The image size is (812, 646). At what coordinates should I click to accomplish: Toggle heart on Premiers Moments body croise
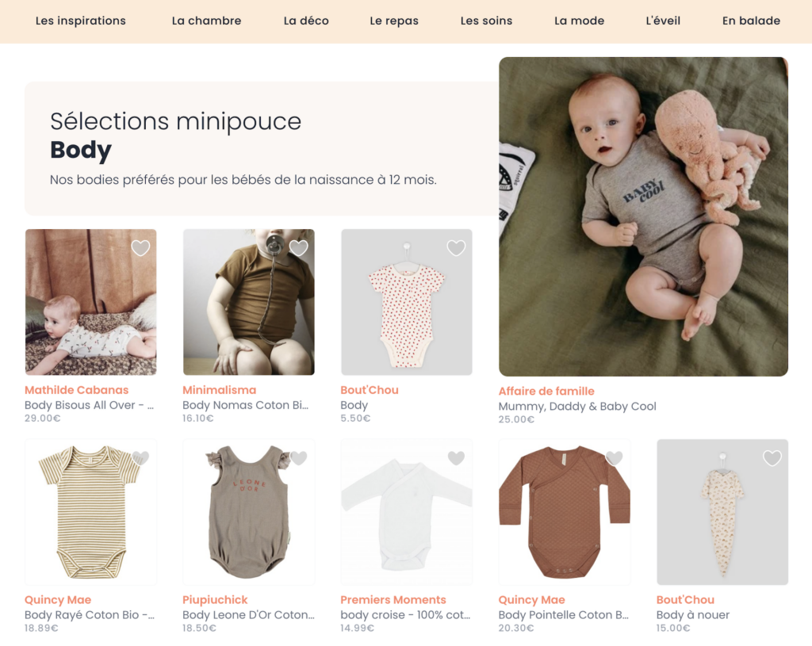tap(456, 458)
